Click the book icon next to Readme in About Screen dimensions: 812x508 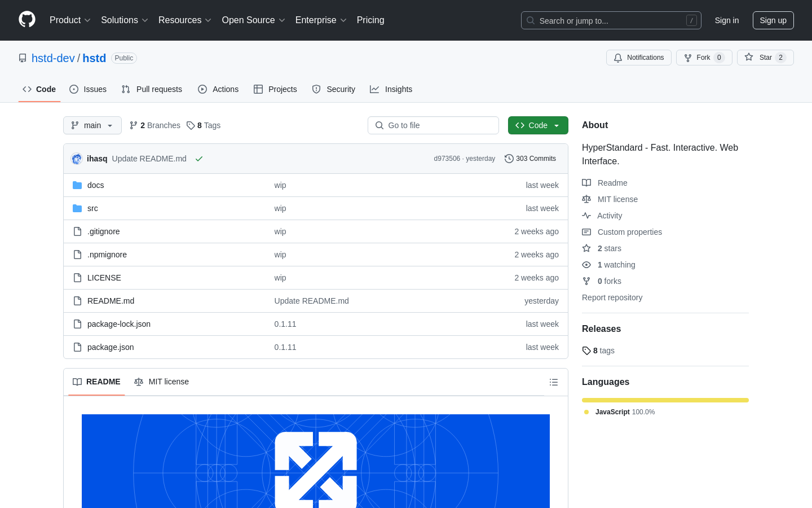pos(586,183)
